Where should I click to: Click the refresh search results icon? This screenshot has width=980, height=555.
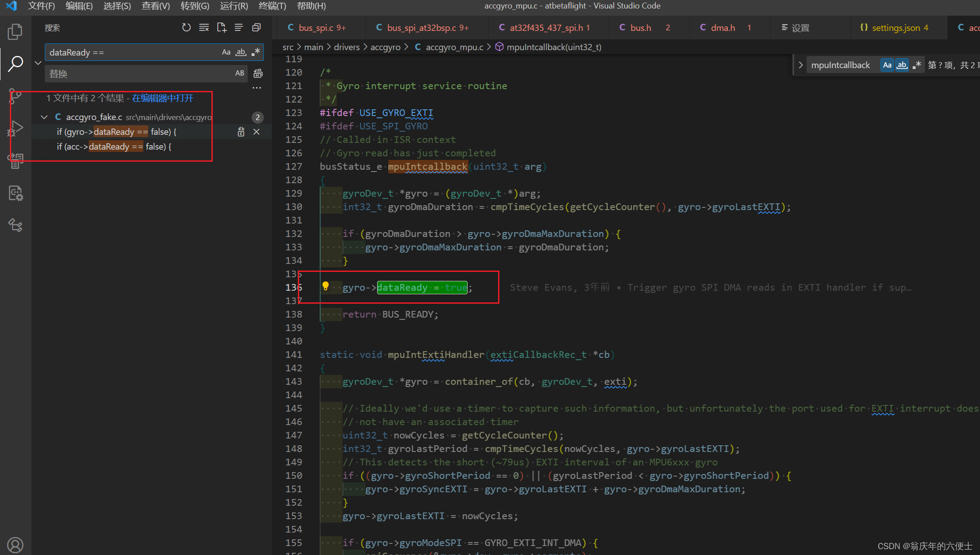[x=186, y=28]
